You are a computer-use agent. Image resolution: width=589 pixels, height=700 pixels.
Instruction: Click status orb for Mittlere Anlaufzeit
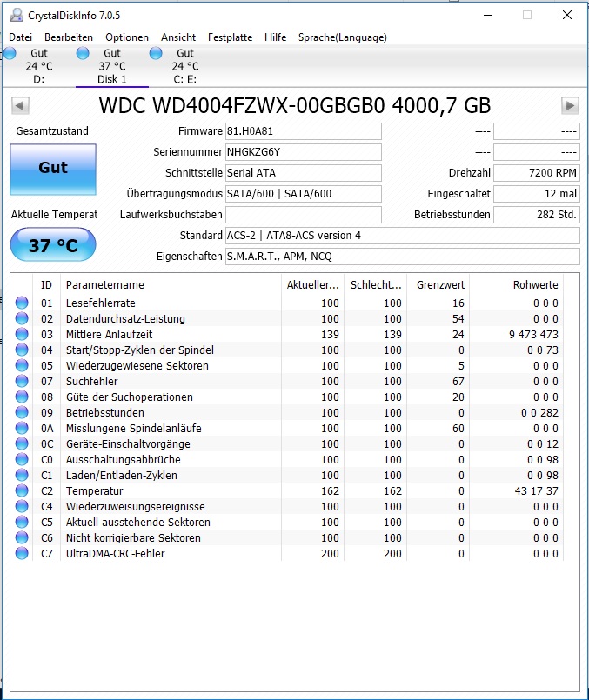coord(22,334)
